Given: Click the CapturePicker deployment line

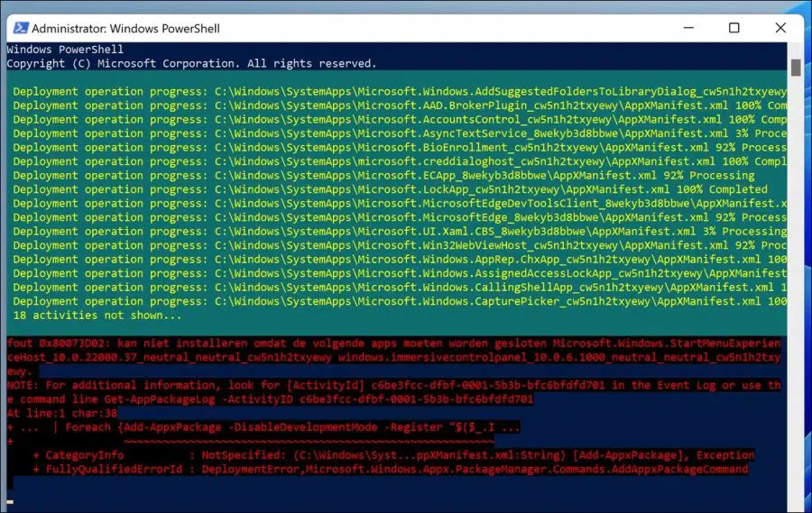Looking at the screenshot, I should (400, 301).
